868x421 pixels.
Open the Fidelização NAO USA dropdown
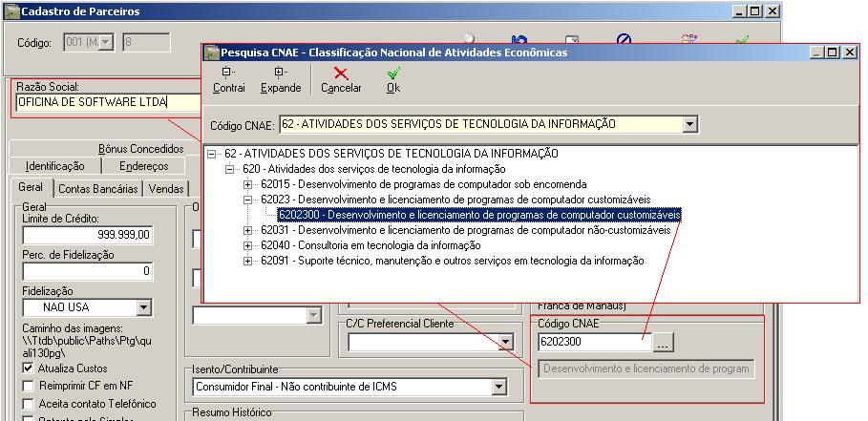[143, 307]
